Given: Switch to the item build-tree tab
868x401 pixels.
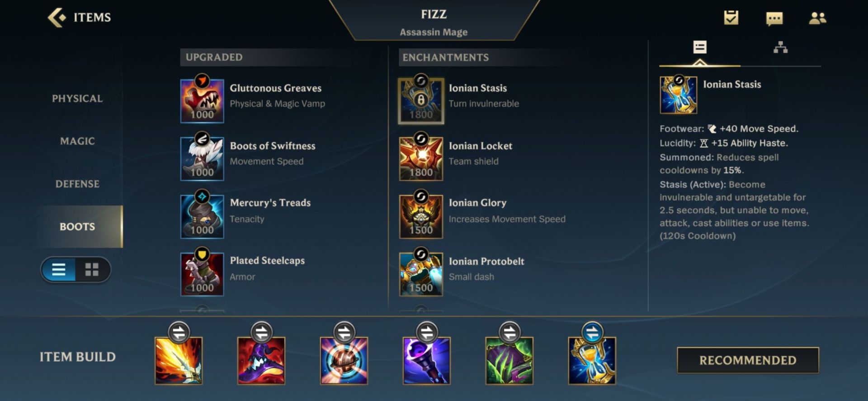Looking at the screenshot, I should point(780,48).
